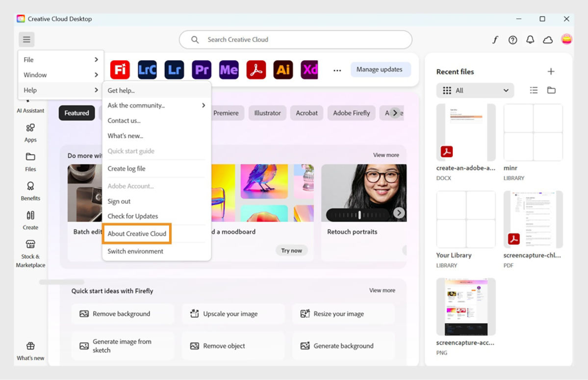
Task: Launch Lightroom Lr icon
Action: coord(175,70)
